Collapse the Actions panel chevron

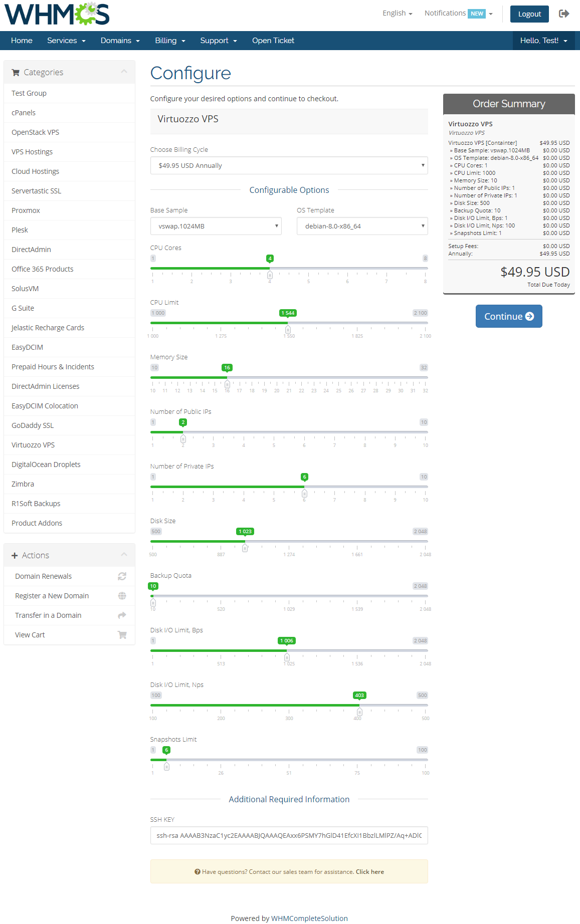click(124, 554)
